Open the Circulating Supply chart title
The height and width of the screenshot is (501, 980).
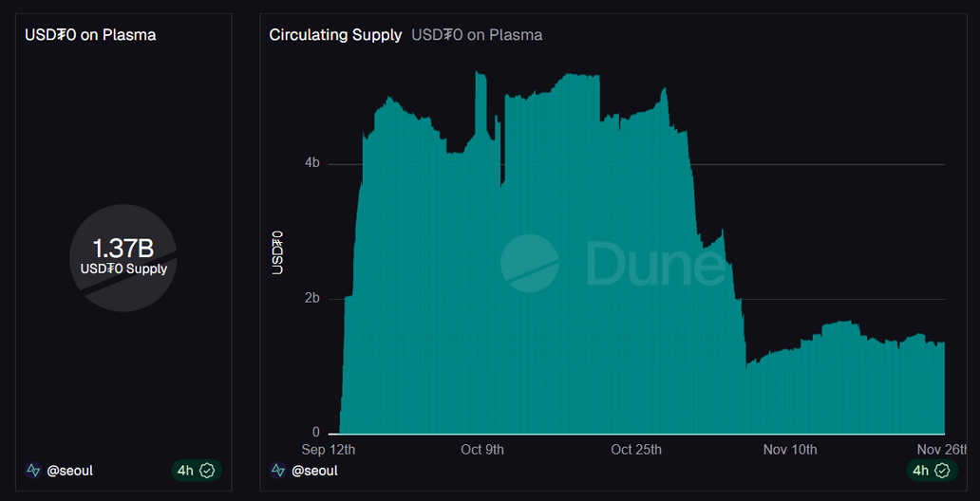335,35
